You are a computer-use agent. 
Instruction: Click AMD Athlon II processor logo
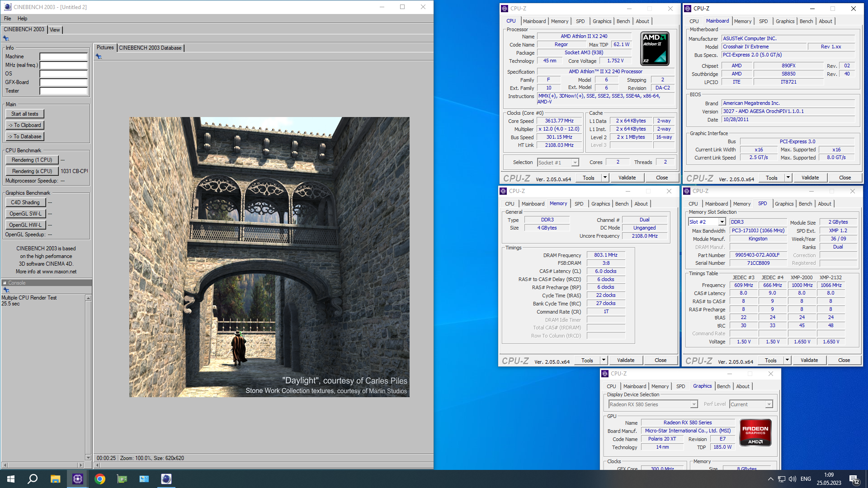(655, 49)
